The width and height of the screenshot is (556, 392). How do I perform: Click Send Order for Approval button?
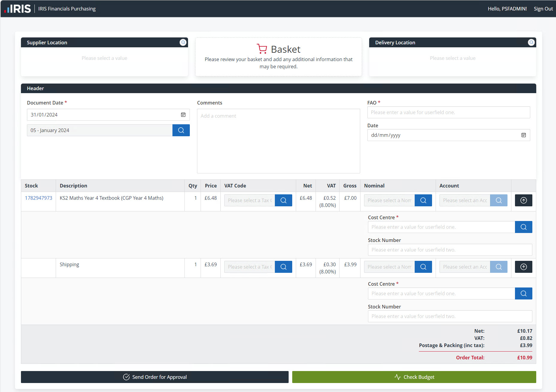[154, 377]
